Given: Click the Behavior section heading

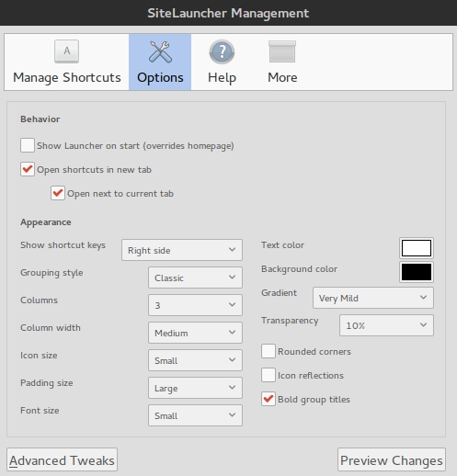Looking at the screenshot, I should 40,119.
